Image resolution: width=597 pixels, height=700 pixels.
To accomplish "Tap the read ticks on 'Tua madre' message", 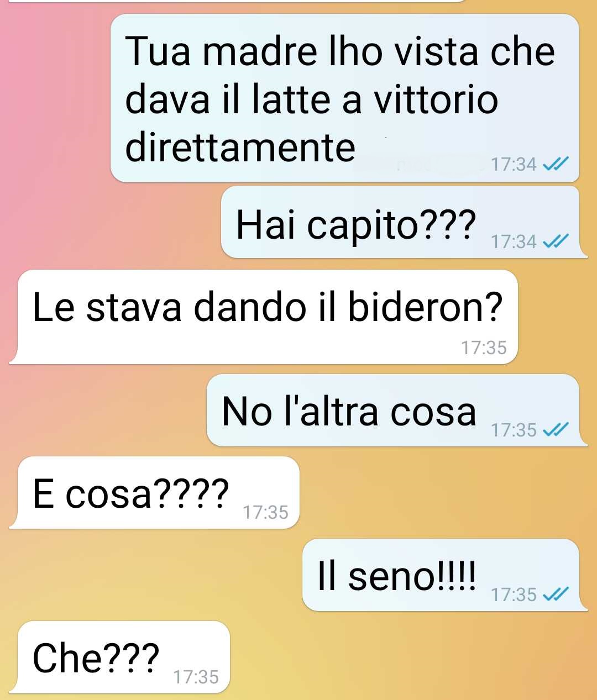I will point(556,164).
